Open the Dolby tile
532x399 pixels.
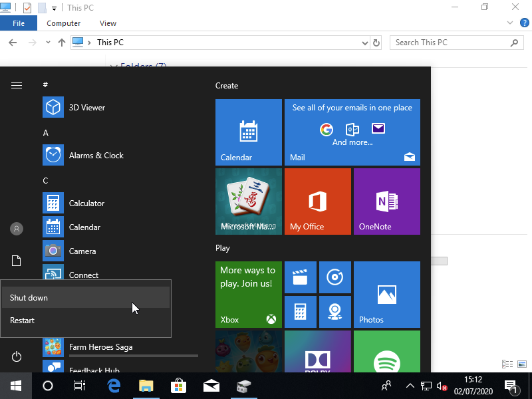point(318,352)
